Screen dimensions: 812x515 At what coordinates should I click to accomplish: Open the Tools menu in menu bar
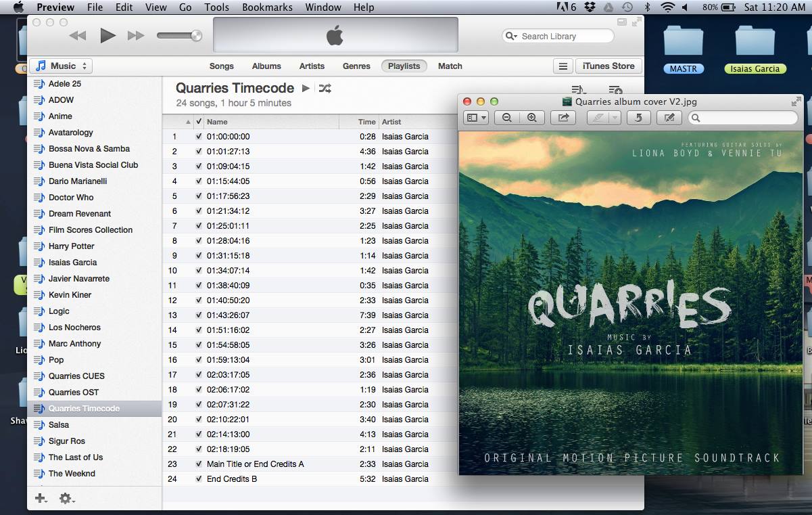[x=217, y=7]
